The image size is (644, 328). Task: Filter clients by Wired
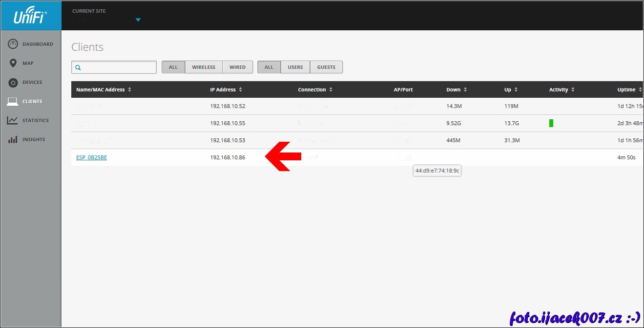coord(237,67)
